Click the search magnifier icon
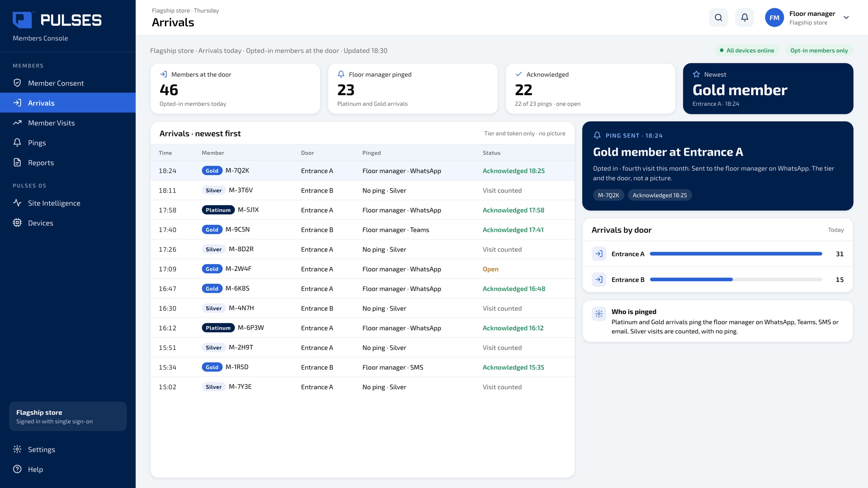Image resolution: width=868 pixels, height=488 pixels. pos(718,17)
